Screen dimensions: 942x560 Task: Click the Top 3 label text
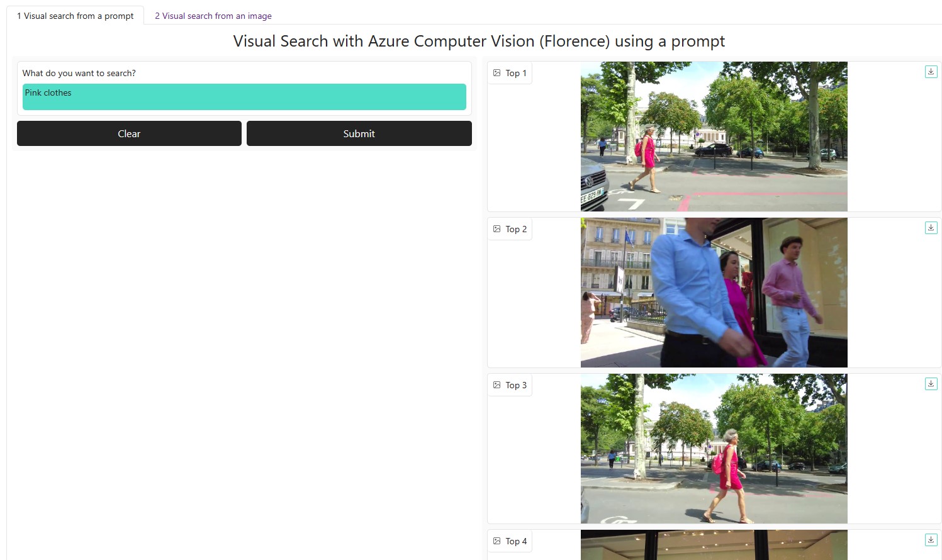coord(516,385)
